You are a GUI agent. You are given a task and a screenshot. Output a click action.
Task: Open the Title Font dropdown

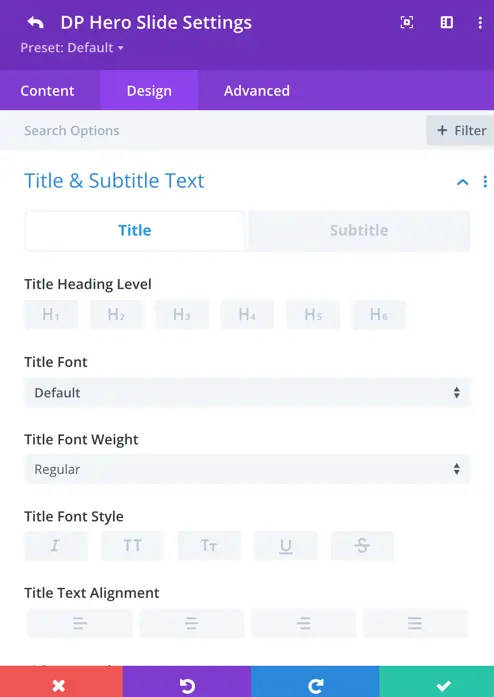click(x=247, y=393)
